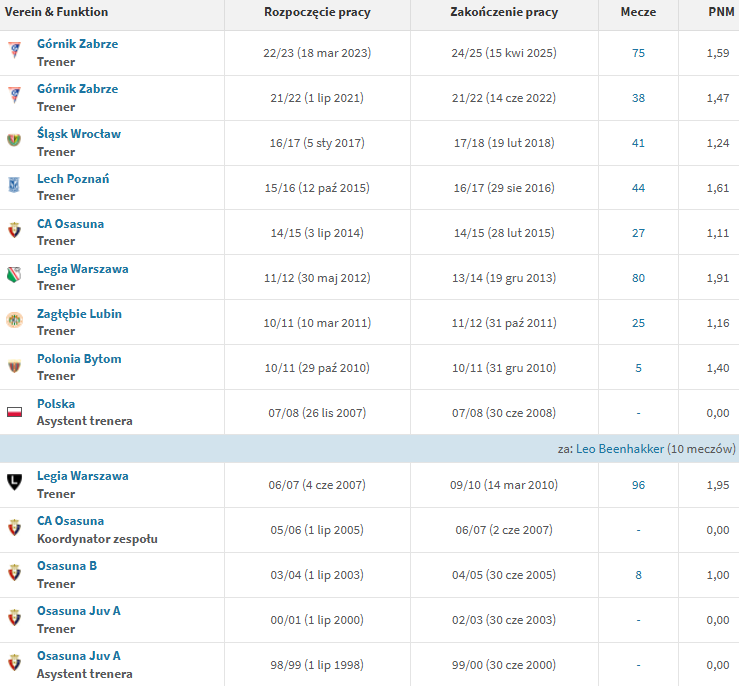The image size is (739, 686).
Task: Click the end date 04/05 (30 cze 2005)
Action: [x=504, y=575]
